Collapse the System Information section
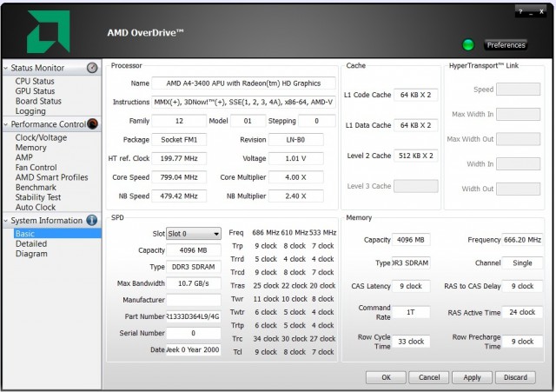 pos(6,220)
